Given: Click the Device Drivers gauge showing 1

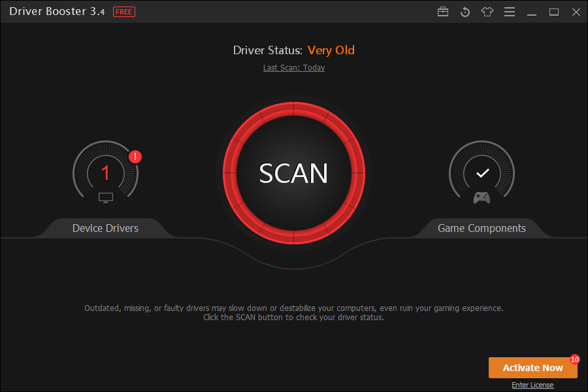Looking at the screenshot, I should click(x=105, y=172).
